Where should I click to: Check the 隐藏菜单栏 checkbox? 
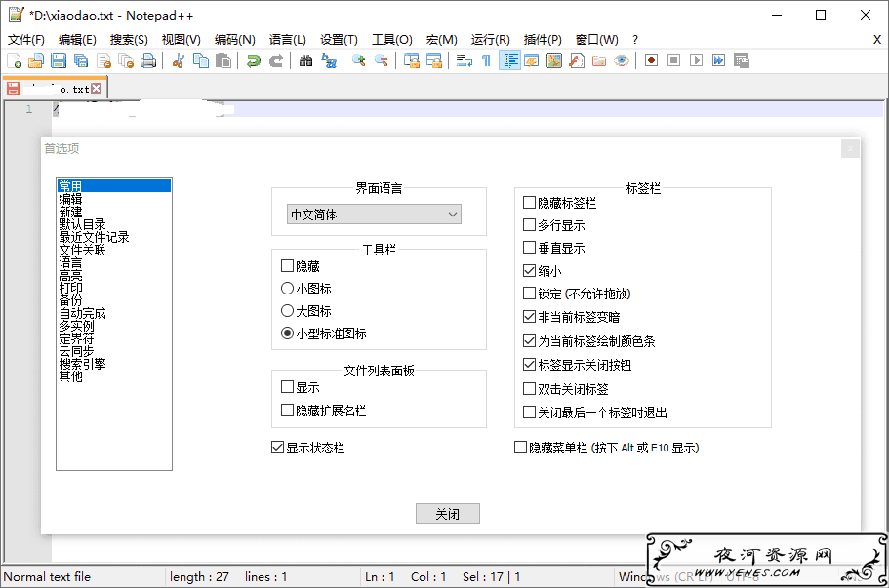(520, 448)
